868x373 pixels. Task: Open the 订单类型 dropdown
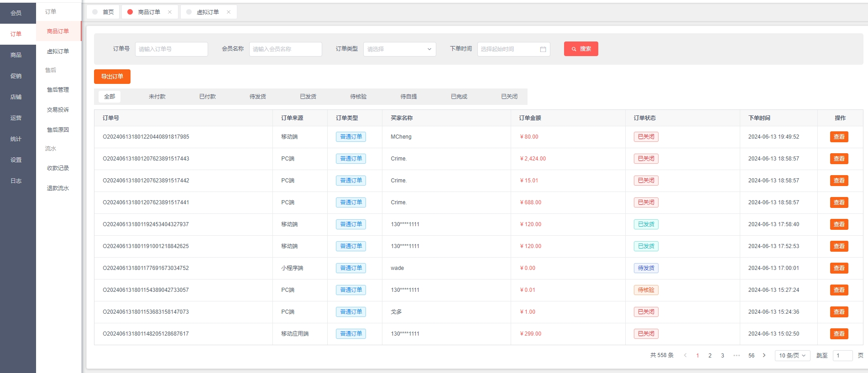pos(400,49)
